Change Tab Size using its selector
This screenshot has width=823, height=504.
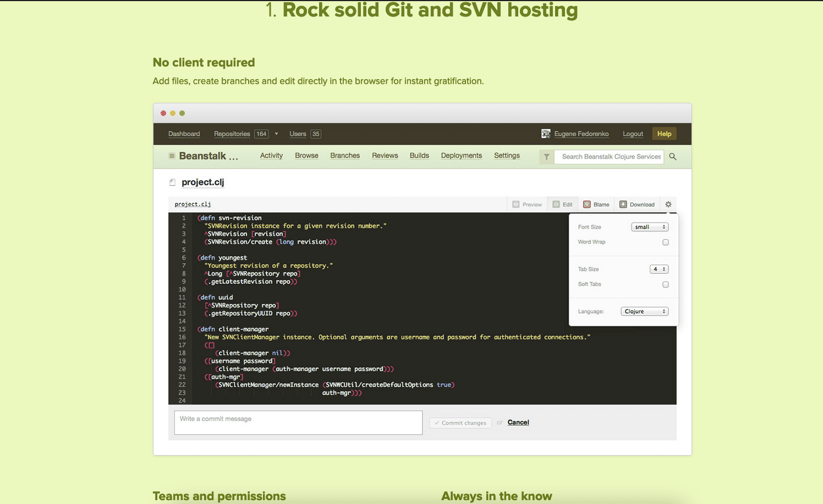(x=659, y=269)
